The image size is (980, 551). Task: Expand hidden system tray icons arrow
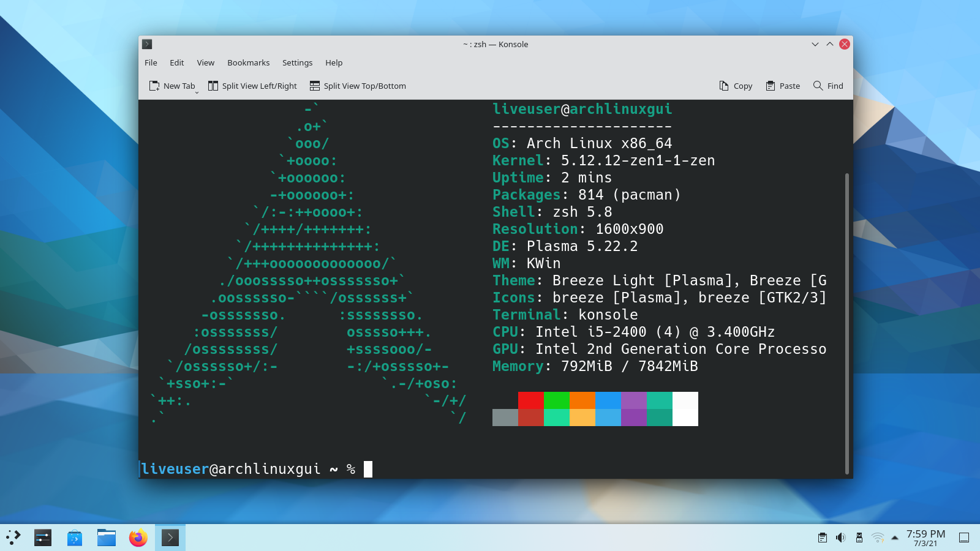click(x=895, y=538)
